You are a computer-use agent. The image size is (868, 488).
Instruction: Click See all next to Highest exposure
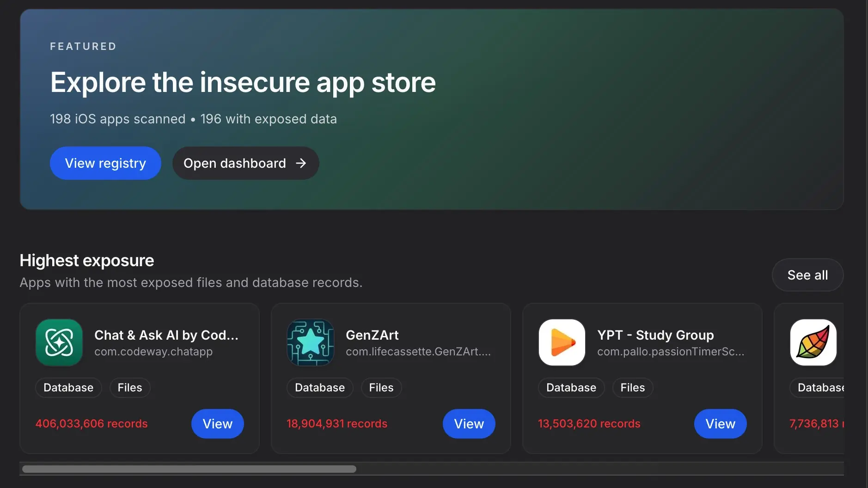pyautogui.click(x=807, y=274)
